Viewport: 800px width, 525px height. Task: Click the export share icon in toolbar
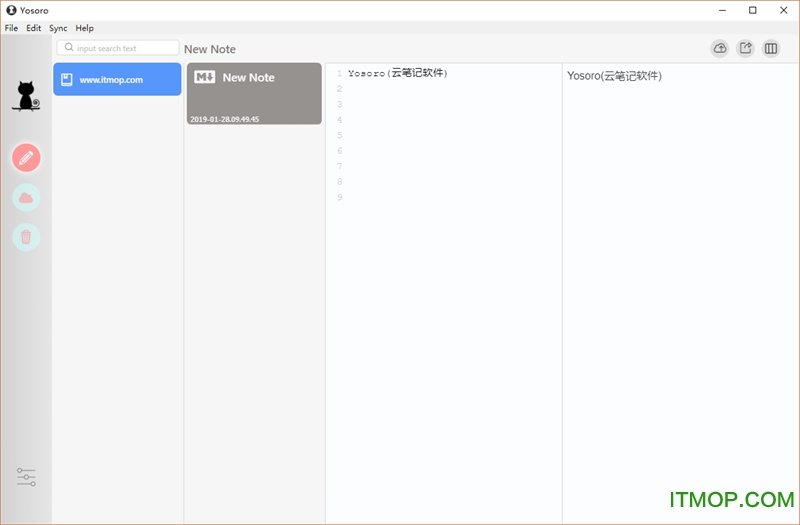(745, 48)
